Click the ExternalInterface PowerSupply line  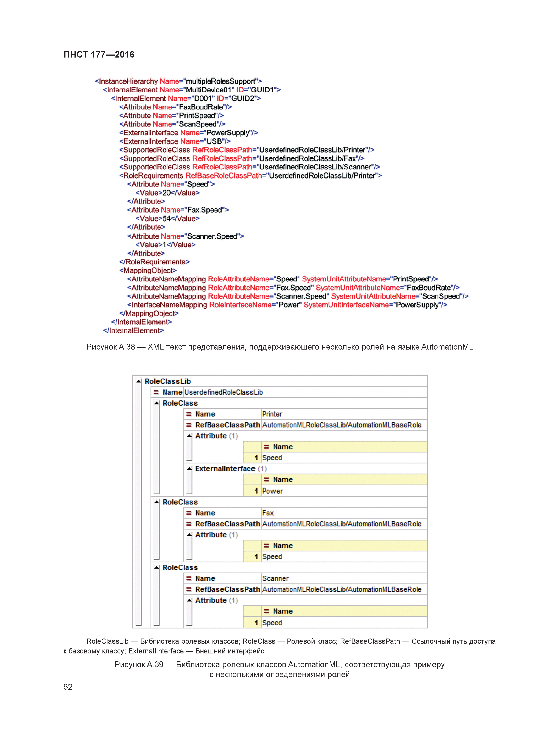tap(189, 133)
